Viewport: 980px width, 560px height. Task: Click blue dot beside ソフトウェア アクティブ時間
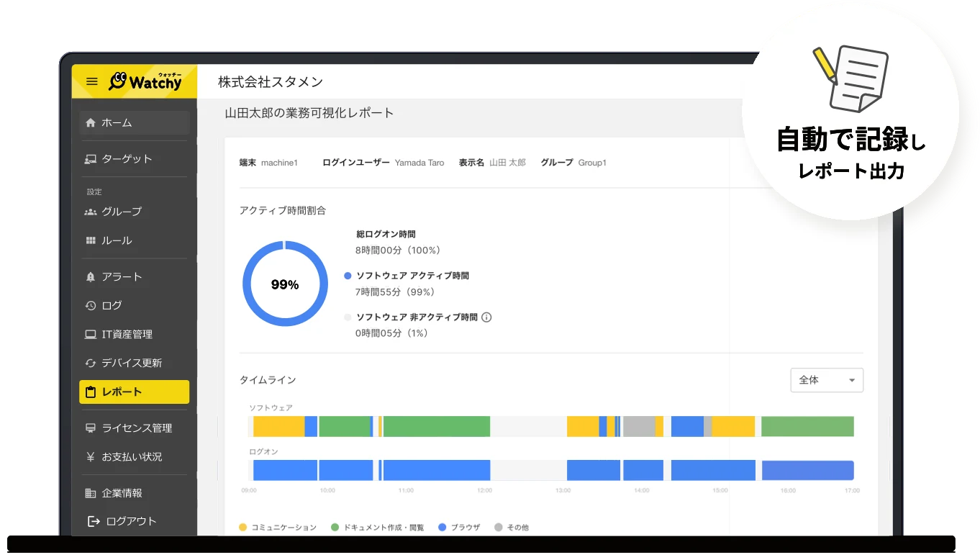pos(348,276)
